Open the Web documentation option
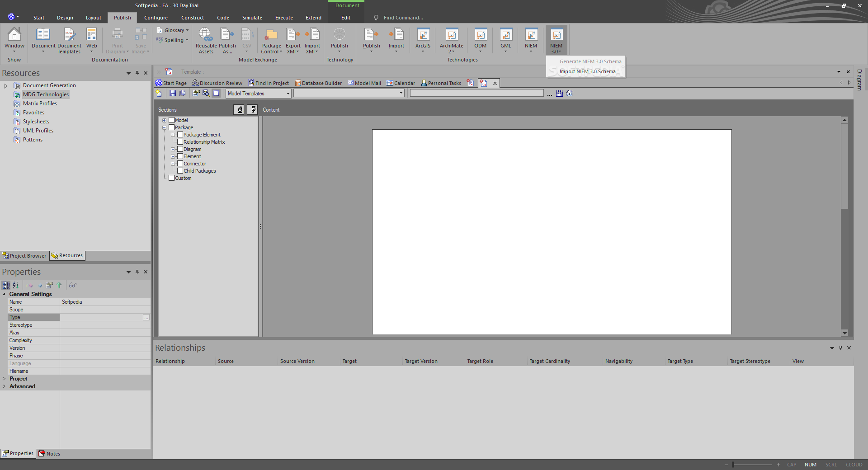868x470 pixels. coord(92,40)
